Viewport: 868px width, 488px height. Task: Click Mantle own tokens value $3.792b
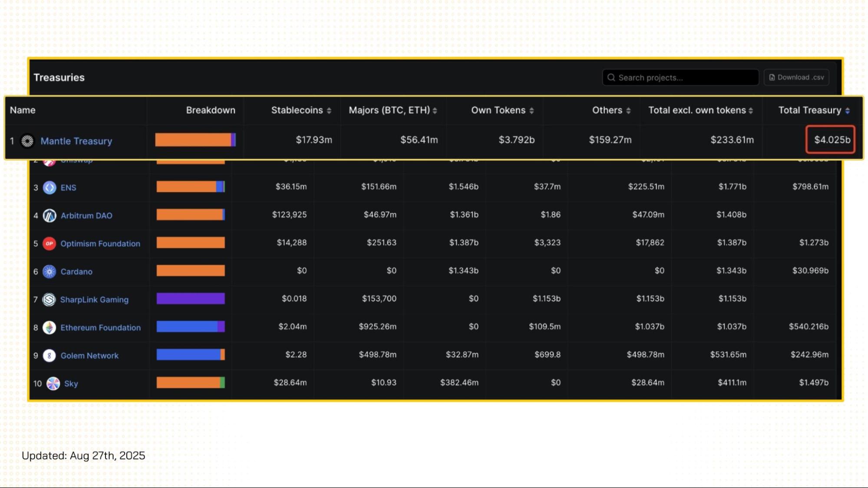point(516,140)
